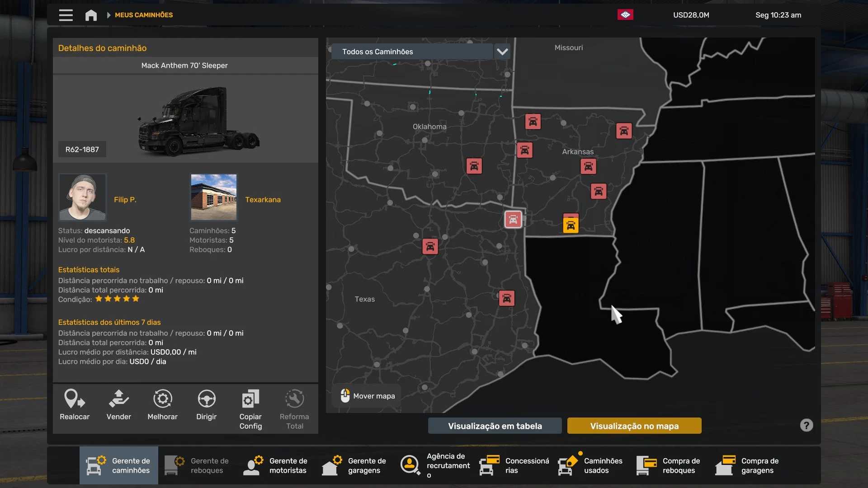Open the Todos os Caminhões filter box

pos(411,52)
